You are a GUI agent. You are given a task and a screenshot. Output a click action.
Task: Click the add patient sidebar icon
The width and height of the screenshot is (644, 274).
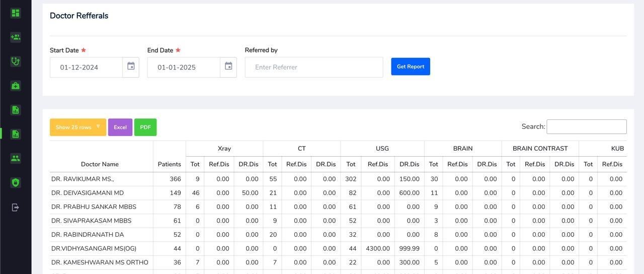16,37
